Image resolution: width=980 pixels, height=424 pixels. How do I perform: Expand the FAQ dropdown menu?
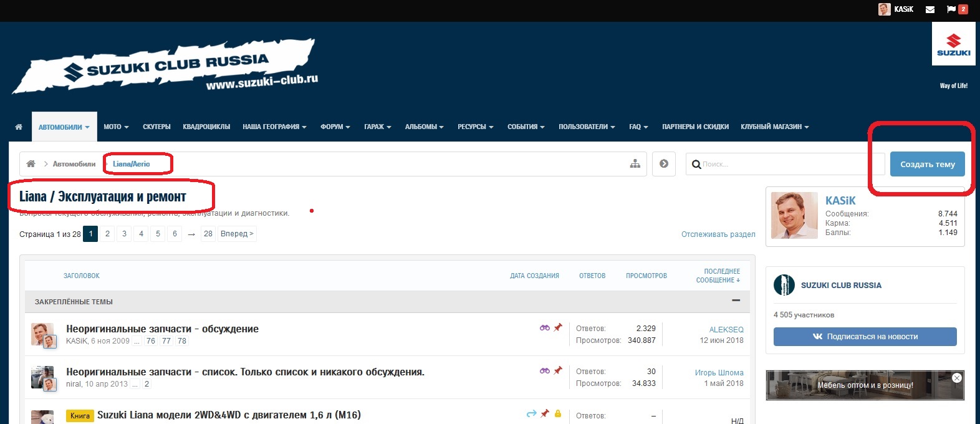click(x=638, y=127)
